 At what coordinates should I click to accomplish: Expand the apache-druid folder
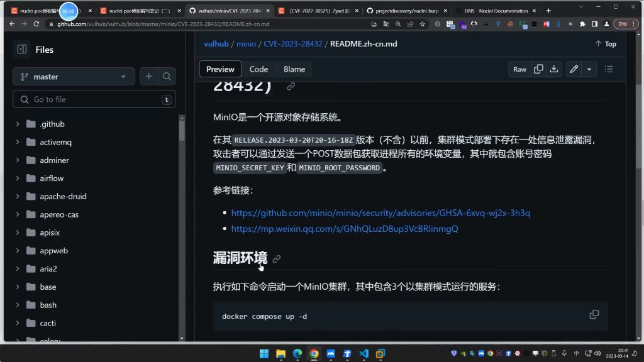18,196
